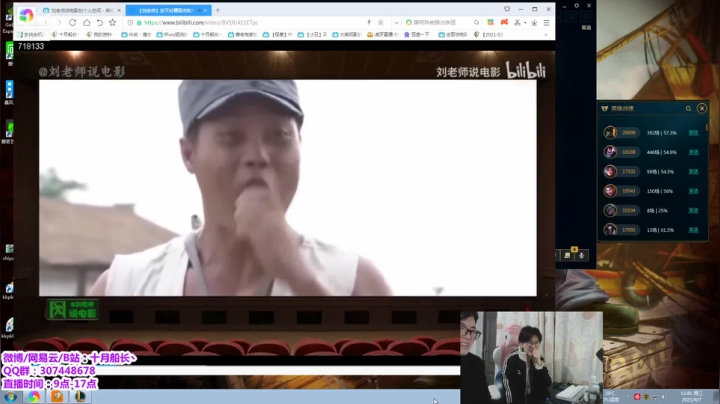Close the League hero stats panel

(702, 108)
